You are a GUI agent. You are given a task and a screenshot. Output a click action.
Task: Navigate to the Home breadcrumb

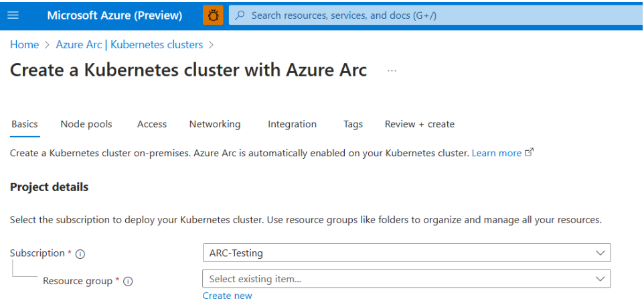(x=24, y=45)
